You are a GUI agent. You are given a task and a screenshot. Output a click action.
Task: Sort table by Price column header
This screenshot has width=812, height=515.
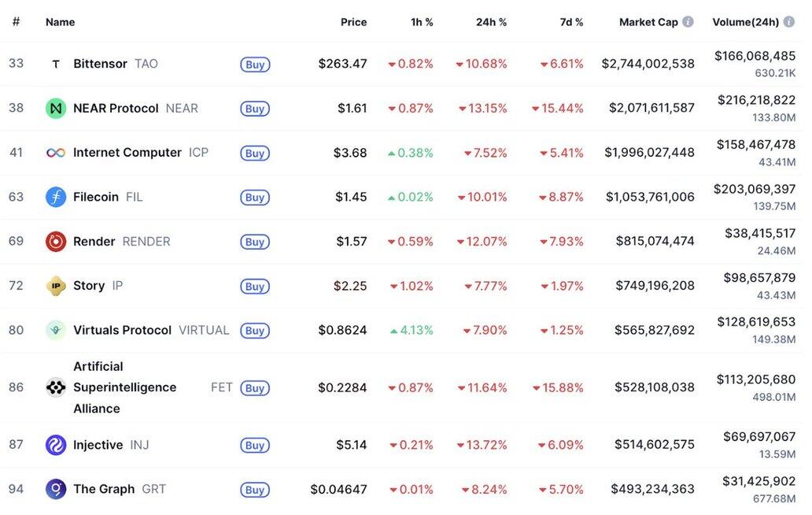click(353, 22)
